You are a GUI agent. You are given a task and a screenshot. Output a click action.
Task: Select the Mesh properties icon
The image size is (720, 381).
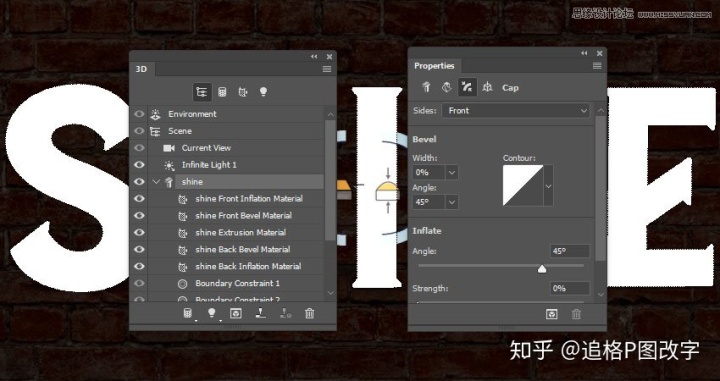pyautogui.click(x=426, y=87)
